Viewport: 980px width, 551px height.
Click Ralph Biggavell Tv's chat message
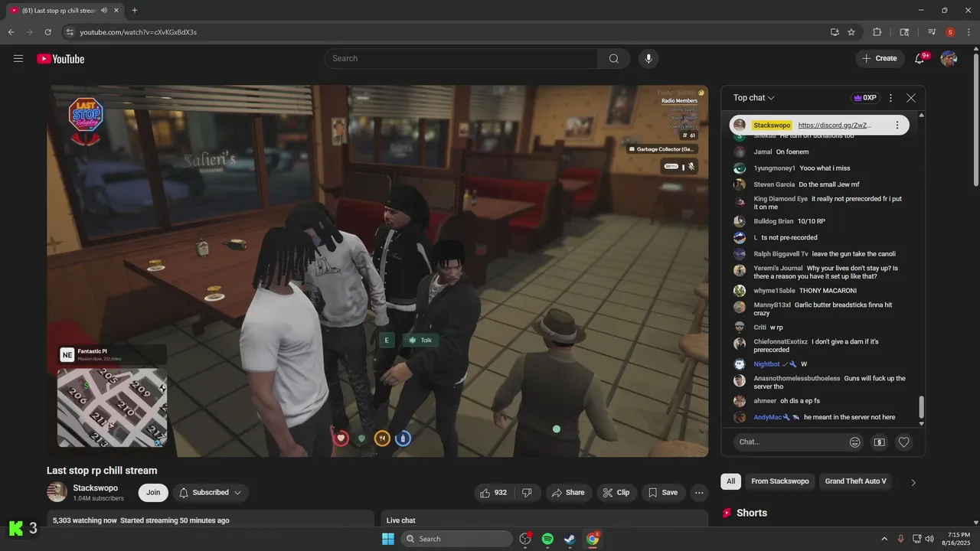pos(854,254)
